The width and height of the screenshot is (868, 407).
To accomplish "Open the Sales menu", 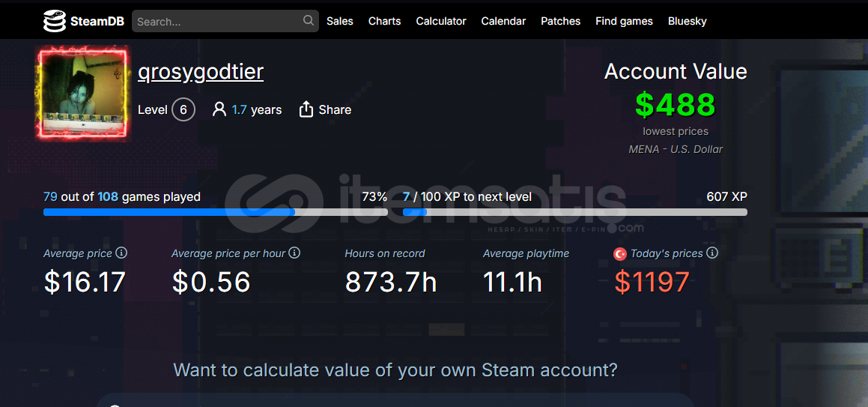I will (340, 21).
